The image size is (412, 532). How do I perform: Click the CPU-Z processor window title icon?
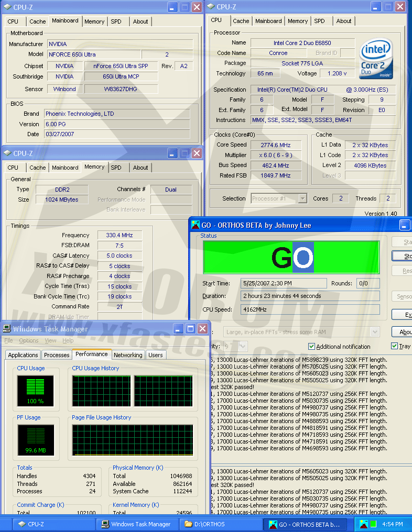click(211, 6)
